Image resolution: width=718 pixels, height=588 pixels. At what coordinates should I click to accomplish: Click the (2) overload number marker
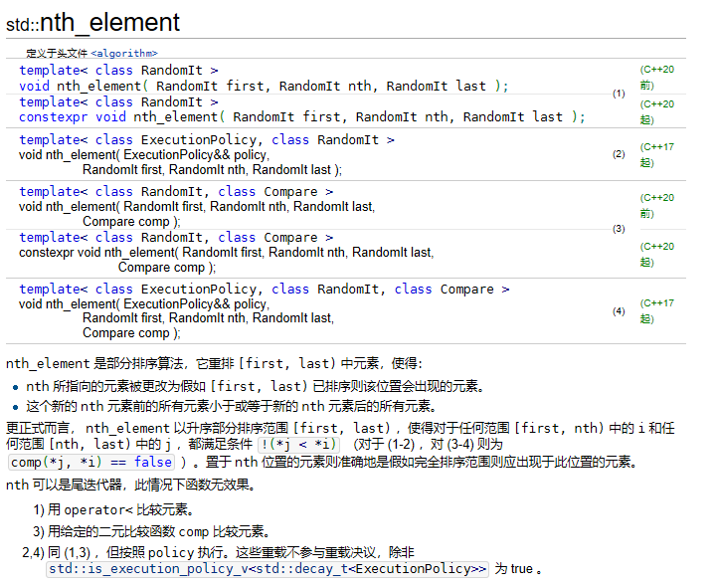(619, 154)
